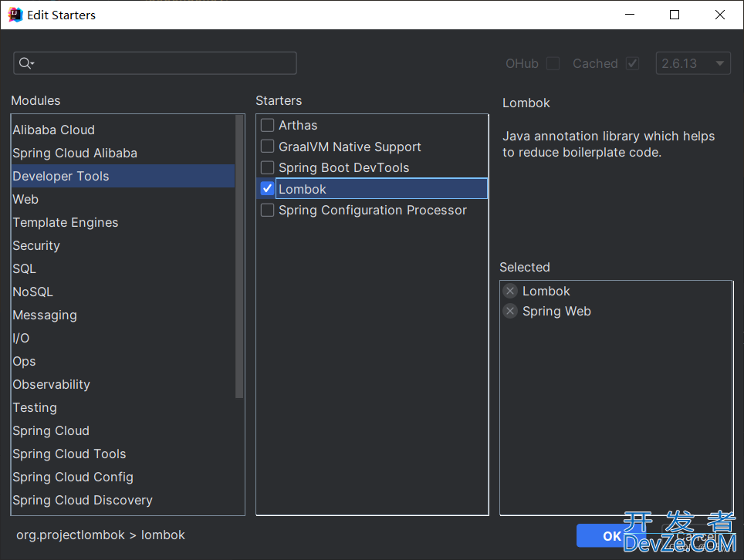
Task: Select the Ops module
Action: [123, 361]
